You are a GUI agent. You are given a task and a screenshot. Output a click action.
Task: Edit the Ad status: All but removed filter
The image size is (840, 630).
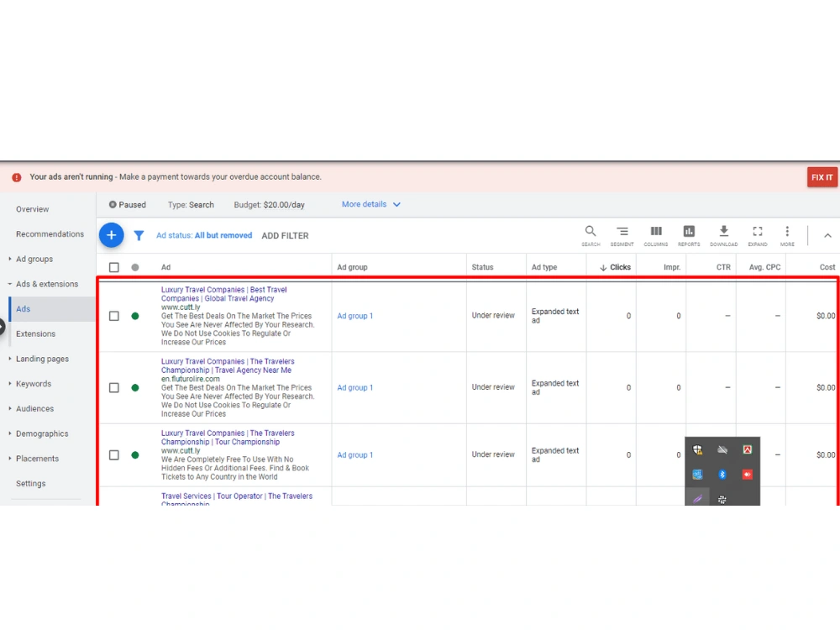pyautogui.click(x=204, y=235)
